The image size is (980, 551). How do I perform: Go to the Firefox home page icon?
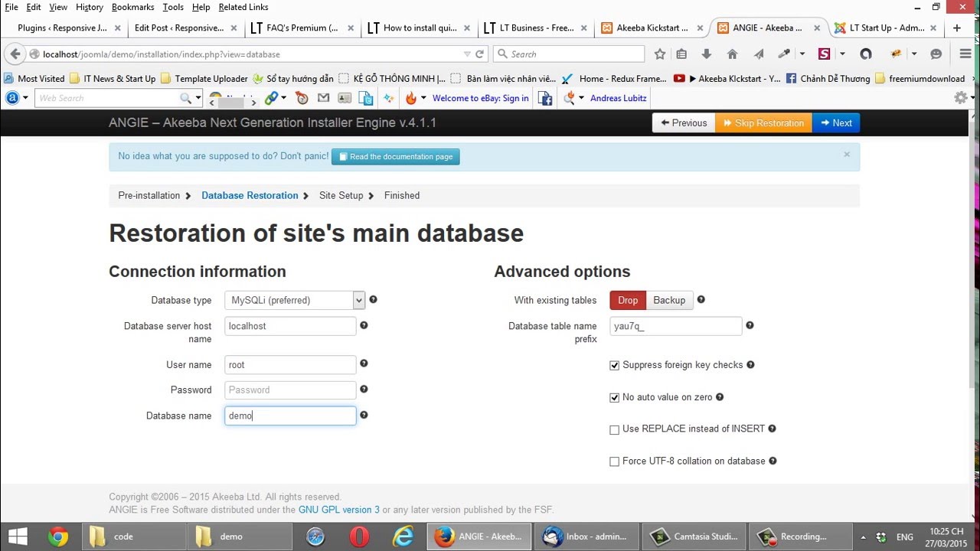click(732, 54)
